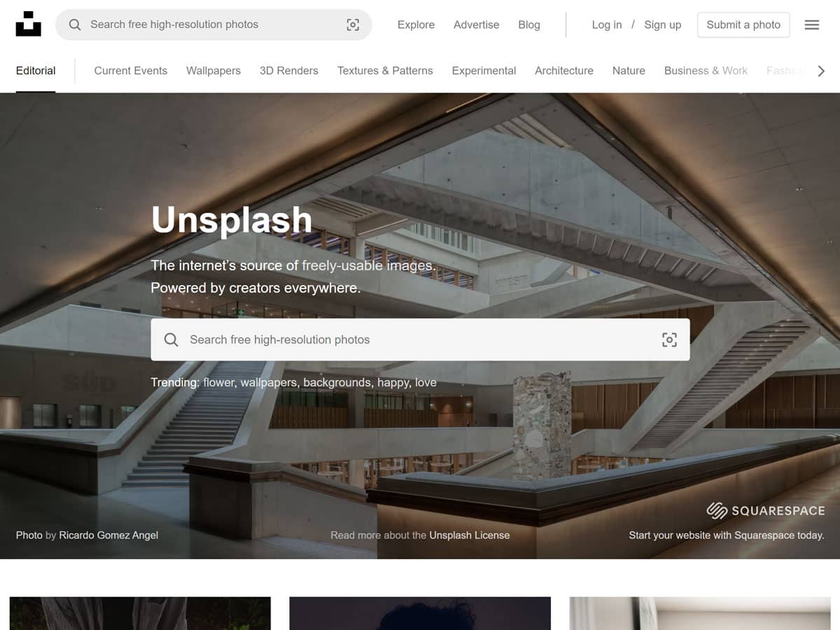This screenshot has width=840, height=630.
Task: Open Textures & Patterns category
Action: click(385, 71)
